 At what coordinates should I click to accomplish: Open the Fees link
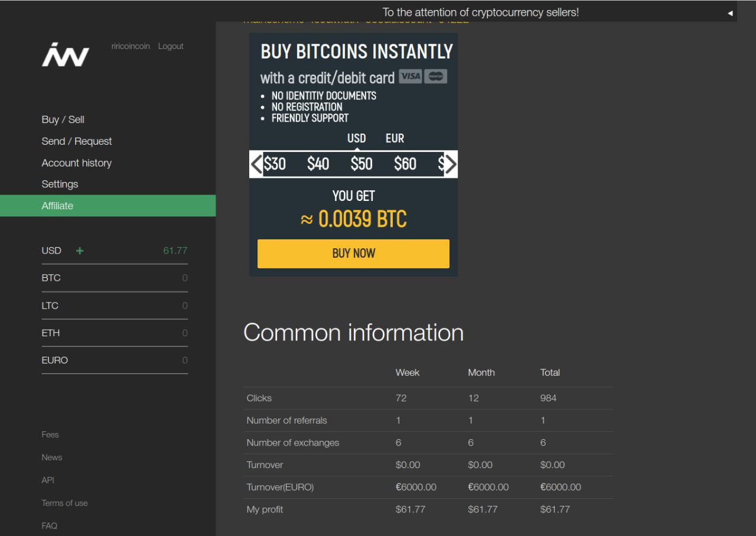point(50,434)
